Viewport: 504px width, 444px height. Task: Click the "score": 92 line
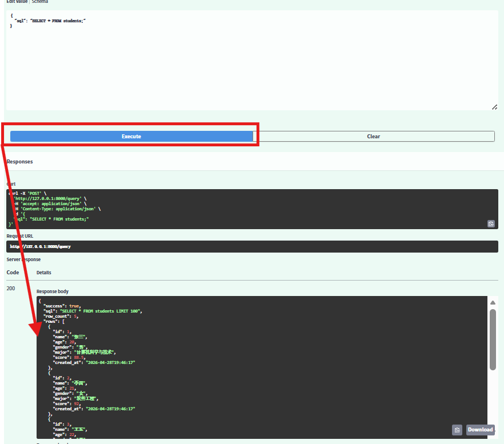point(67,404)
